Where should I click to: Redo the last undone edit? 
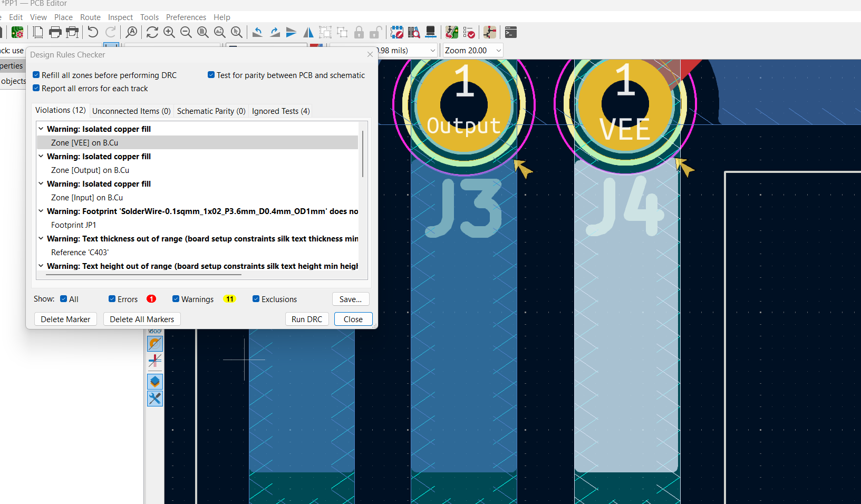(x=111, y=33)
